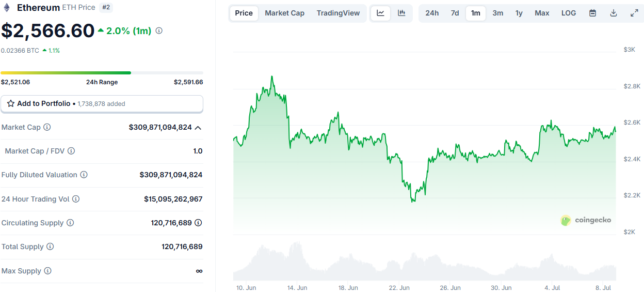Click the $2,521.06 range low value
The width and height of the screenshot is (644, 292).
point(15,82)
